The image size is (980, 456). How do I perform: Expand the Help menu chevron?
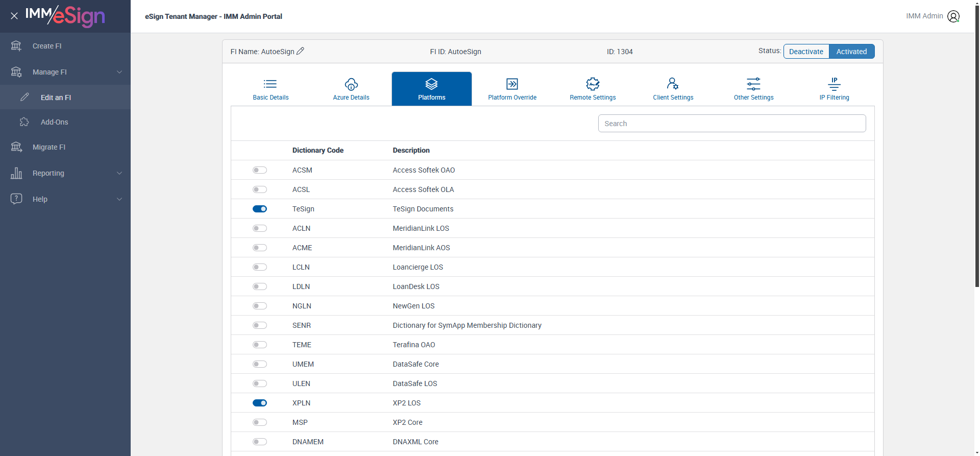point(119,199)
